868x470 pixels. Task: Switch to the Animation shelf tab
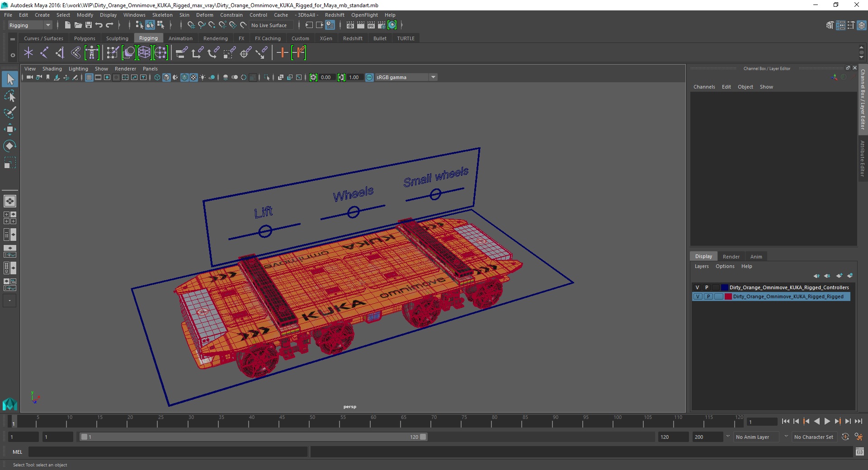click(180, 38)
